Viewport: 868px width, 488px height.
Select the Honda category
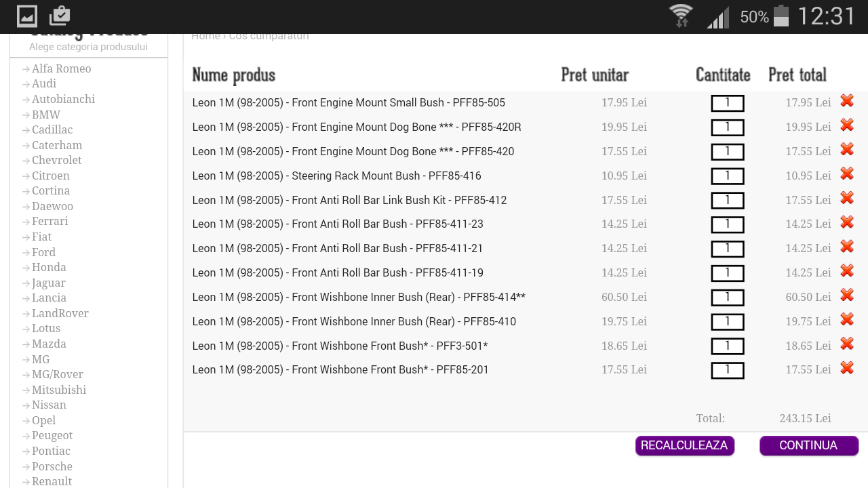point(49,267)
